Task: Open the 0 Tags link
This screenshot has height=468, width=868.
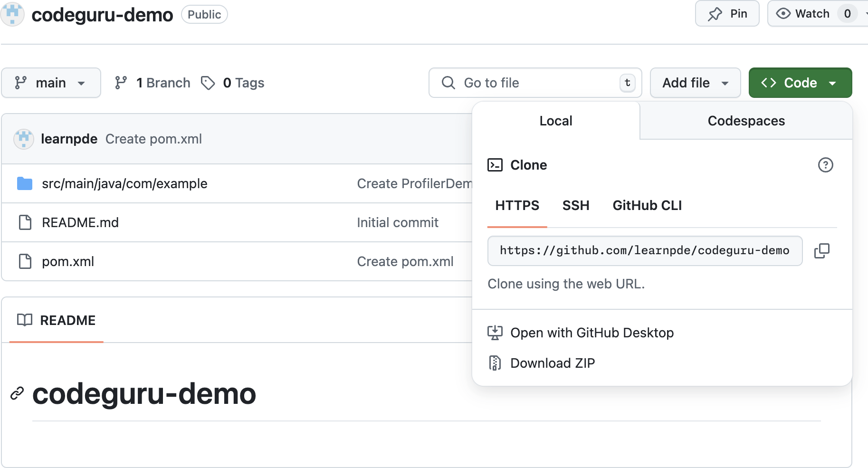Action: (232, 83)
